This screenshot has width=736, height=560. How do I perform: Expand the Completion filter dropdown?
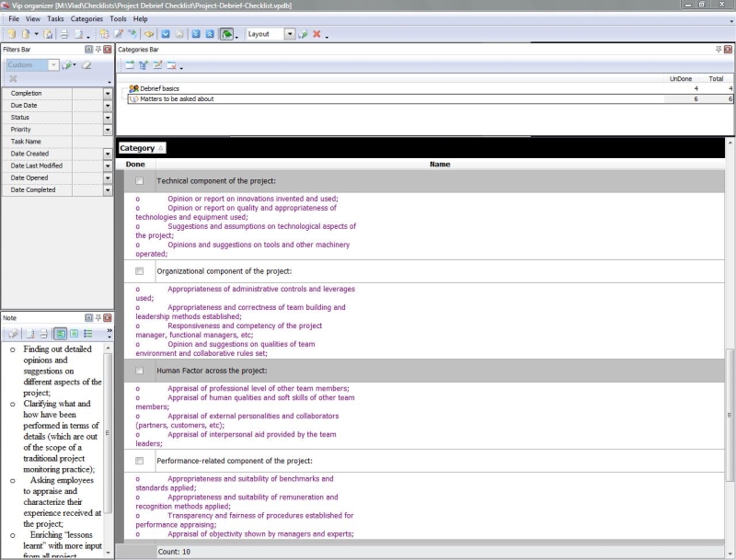107,94
